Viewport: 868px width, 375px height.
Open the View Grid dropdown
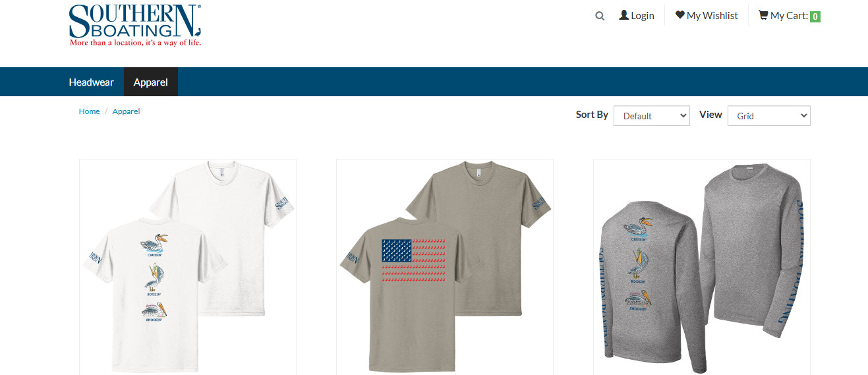[x=768, y=115]
